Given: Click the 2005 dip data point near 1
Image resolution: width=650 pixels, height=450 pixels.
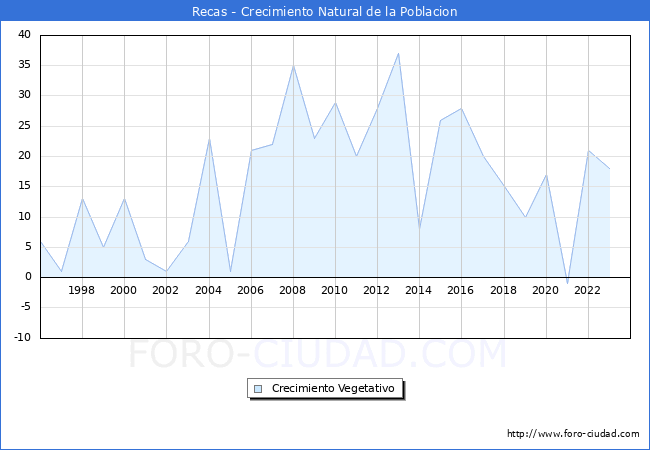Looking at the screenshot, I should (230, 271).
